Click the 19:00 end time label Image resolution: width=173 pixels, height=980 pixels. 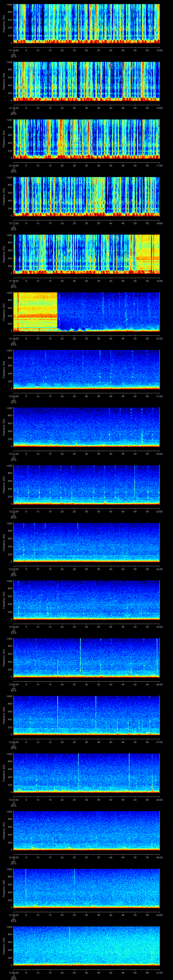159,280
